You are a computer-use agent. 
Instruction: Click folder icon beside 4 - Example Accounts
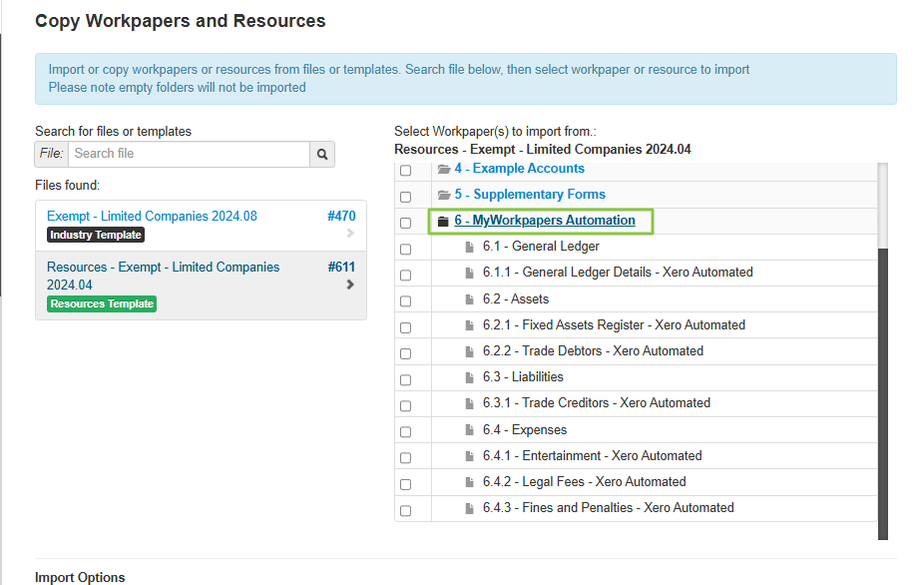pyautogui.click(x=444, y=169)
